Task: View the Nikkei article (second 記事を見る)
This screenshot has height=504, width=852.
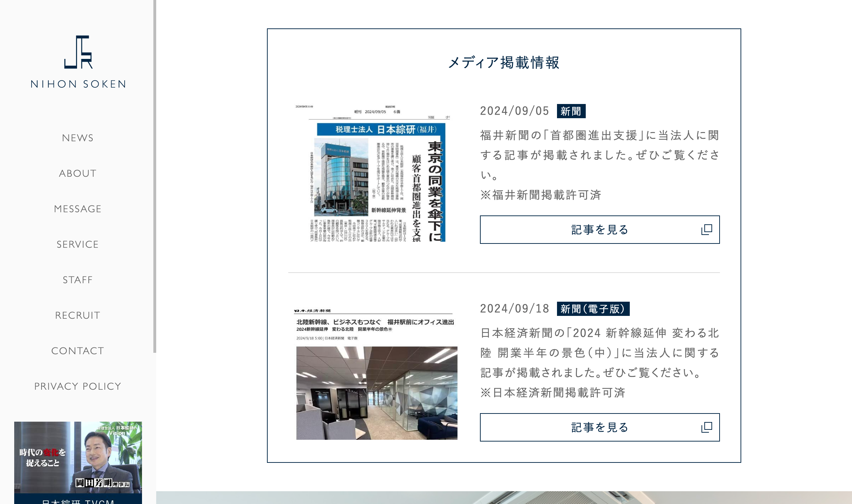Action: click(599, 427)
